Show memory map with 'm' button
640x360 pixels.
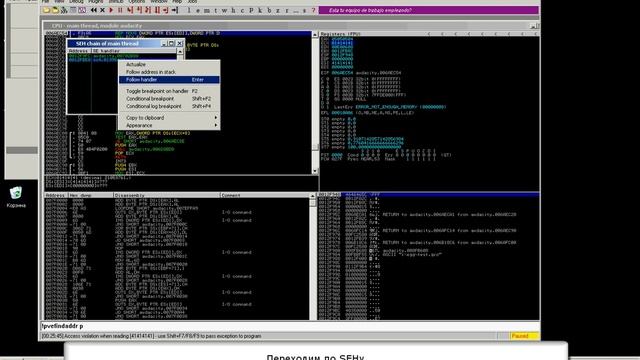point(207,10)
